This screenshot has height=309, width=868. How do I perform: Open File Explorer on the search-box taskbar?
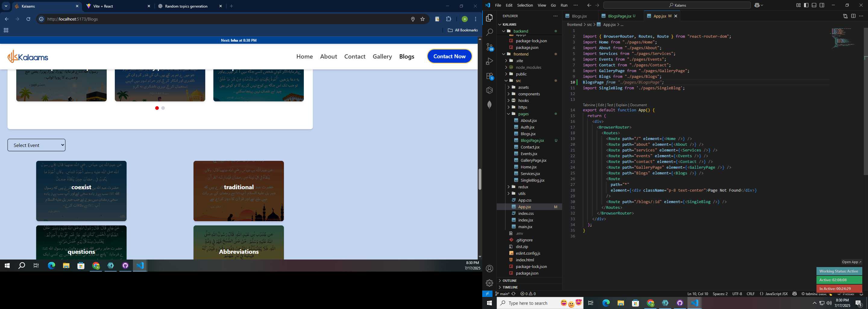coord(621,303)
